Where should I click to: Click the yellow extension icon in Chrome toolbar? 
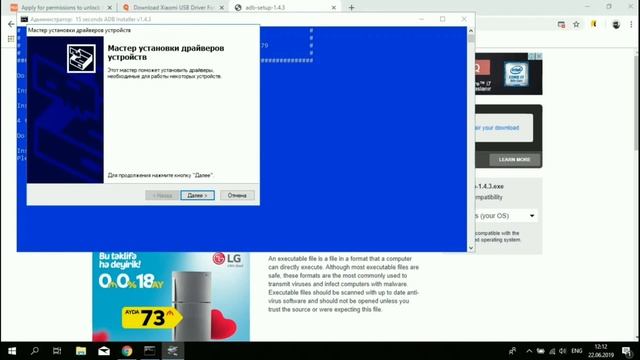[594, 24]
